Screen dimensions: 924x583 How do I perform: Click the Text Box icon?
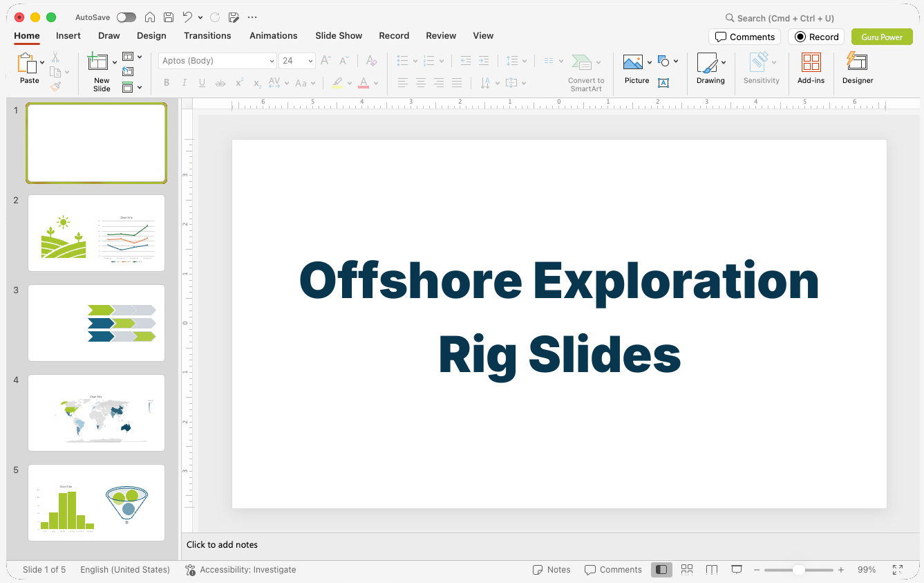coord(663,83)
